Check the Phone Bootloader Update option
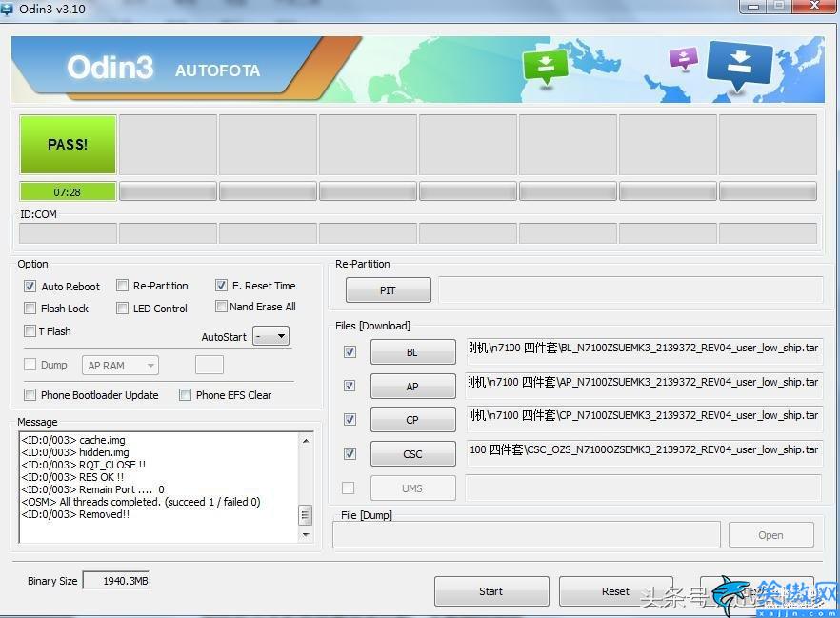The image size is (840, 618). tap(30, 395)
